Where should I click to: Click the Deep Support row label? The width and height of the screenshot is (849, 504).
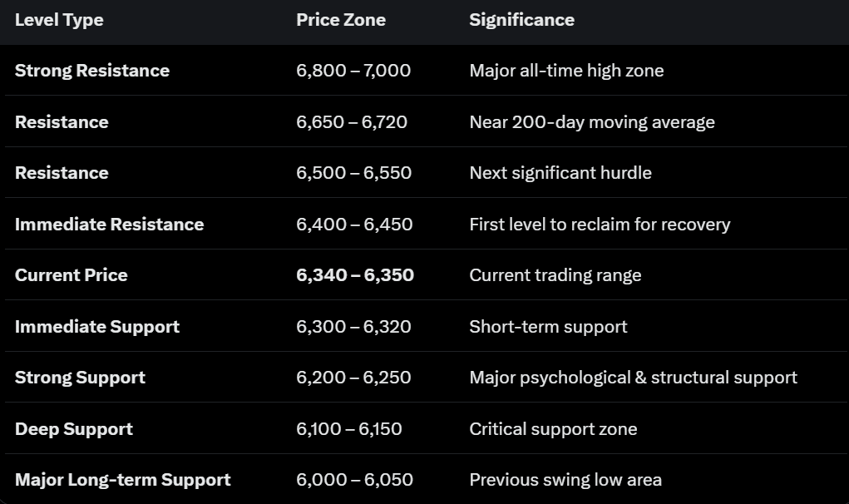(74, 429)
